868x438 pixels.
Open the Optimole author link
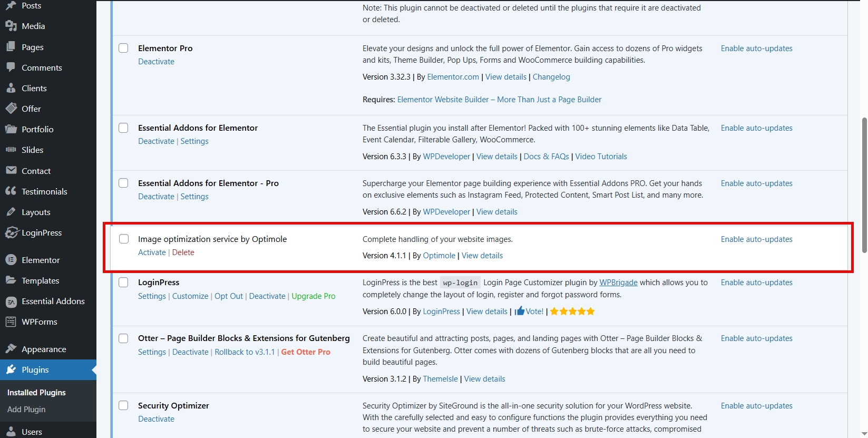pyautogui.click(x=439, y=256)
